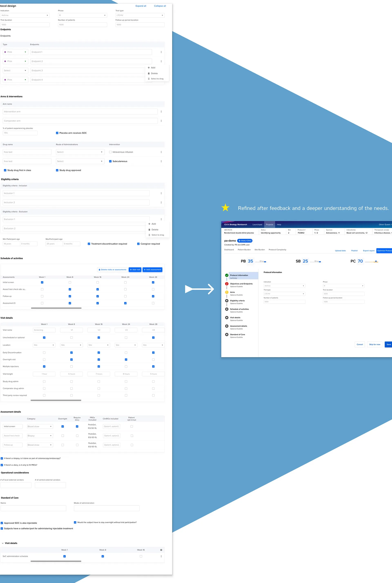This screenshot has height=583, width=392.
Task: Click Add assessment button
Action: coord(153,270)
